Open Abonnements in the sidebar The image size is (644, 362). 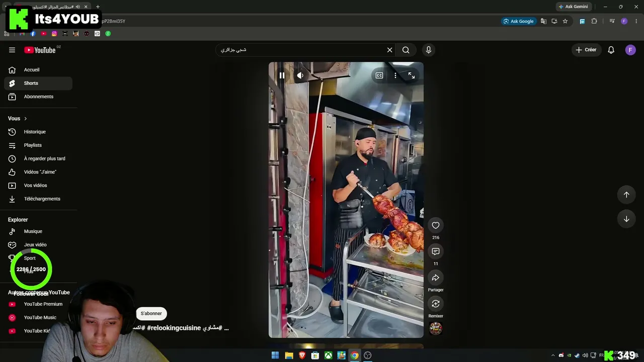coord(38,97)
